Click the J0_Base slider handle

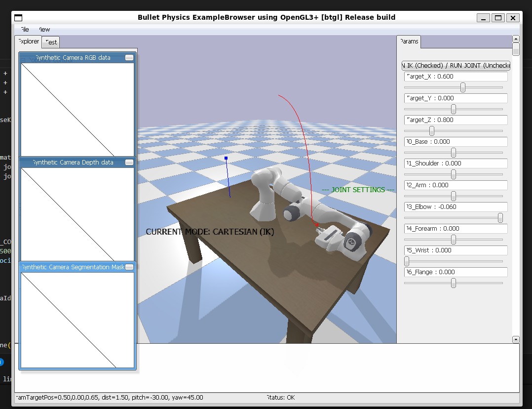(453, 153)
